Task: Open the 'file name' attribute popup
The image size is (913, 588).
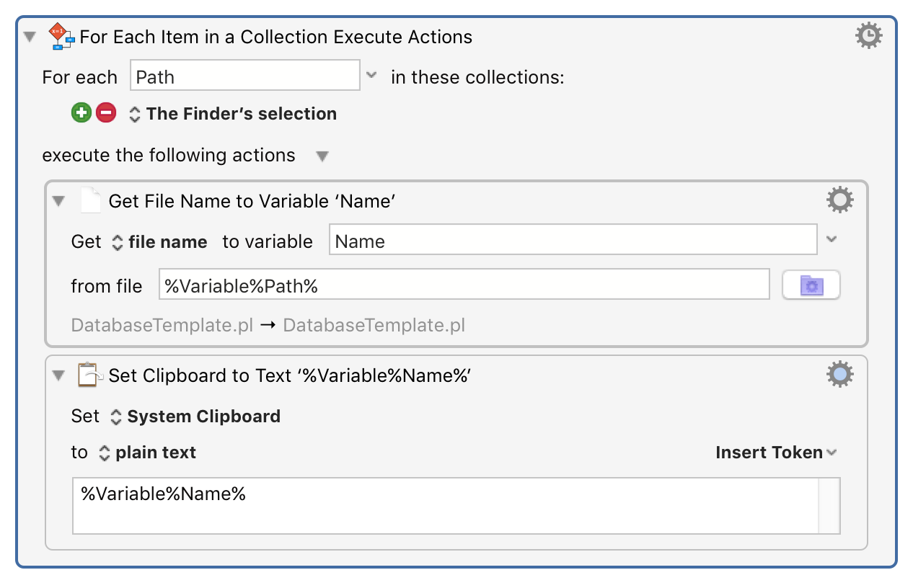Action: tap(160, 242)
